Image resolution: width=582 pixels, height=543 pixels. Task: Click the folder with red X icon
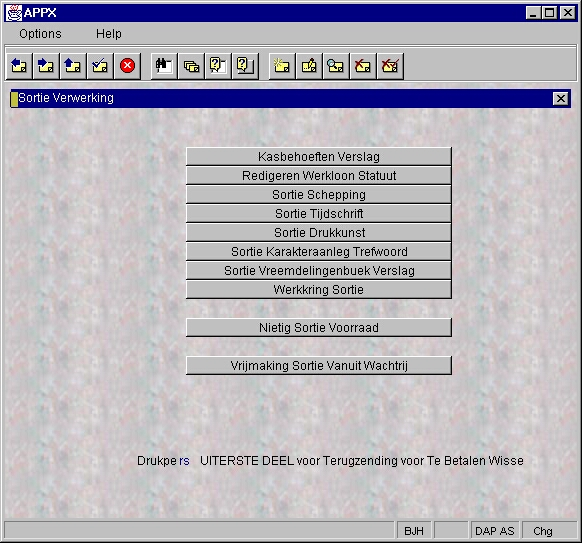363,66
